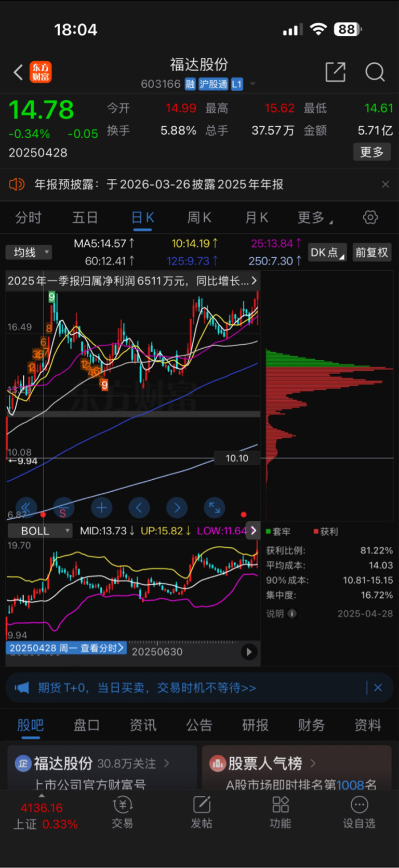Open the 前复权 adjustment option
Screen dimensions: 399x868
pyautogui.click(x=371, y=252)
